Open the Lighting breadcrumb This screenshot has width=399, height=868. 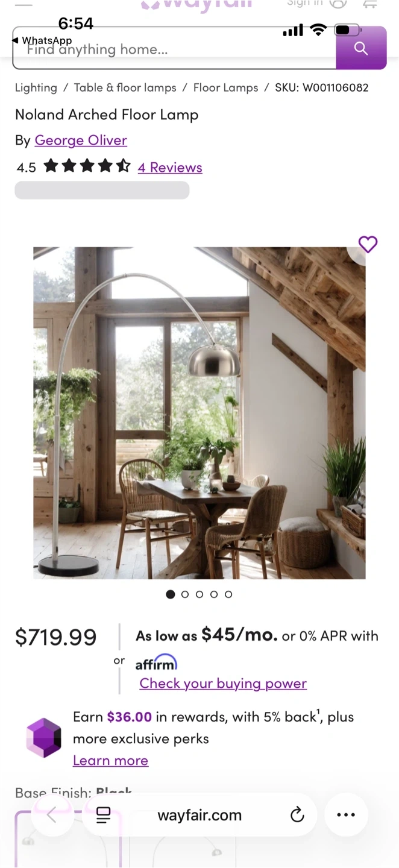pos(36,87)
